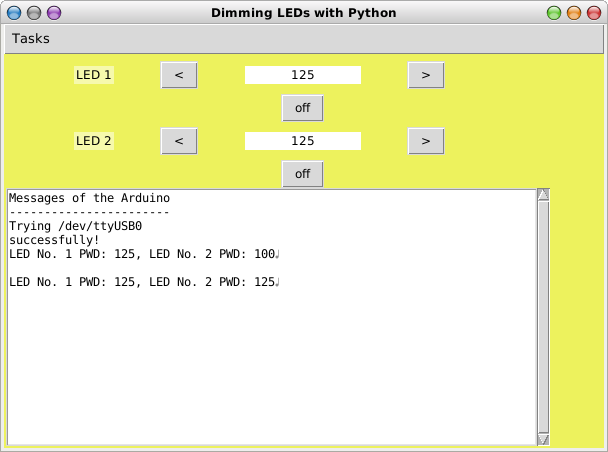Turn LED 1 off
The width and height of the screenshot is (608, 452).
click(302, 108)
